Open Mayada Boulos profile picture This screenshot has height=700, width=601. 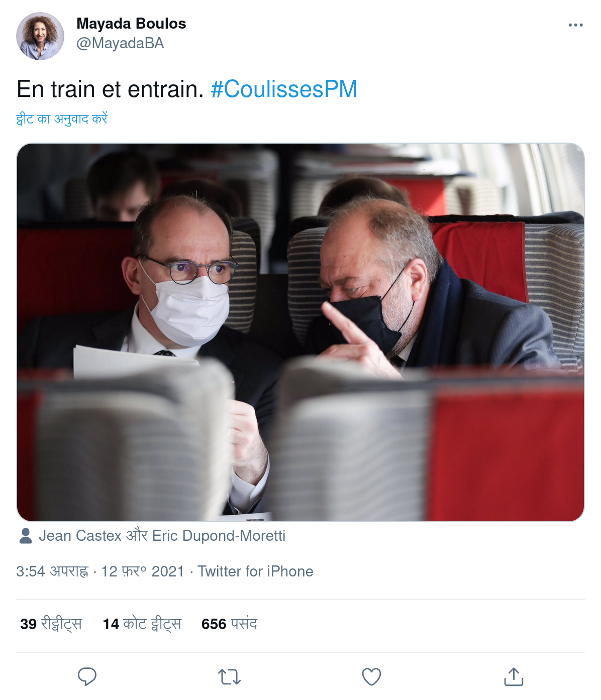click(40, 36)
